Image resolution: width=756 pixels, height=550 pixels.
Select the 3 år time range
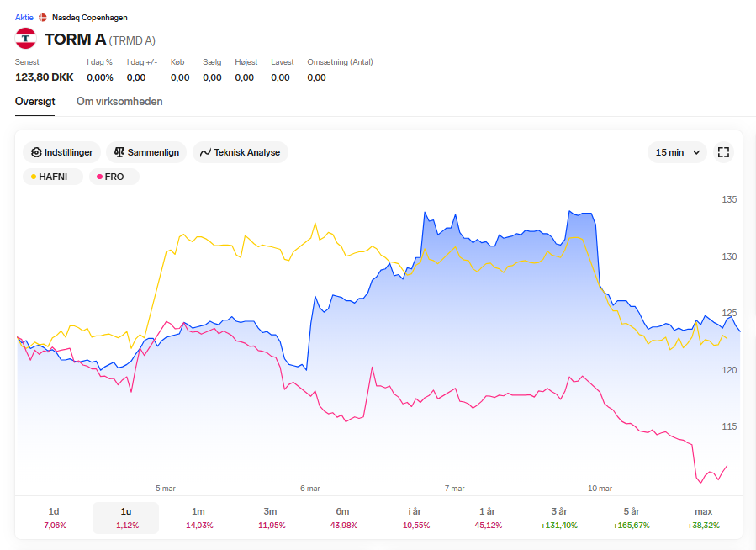pos(559,518)
